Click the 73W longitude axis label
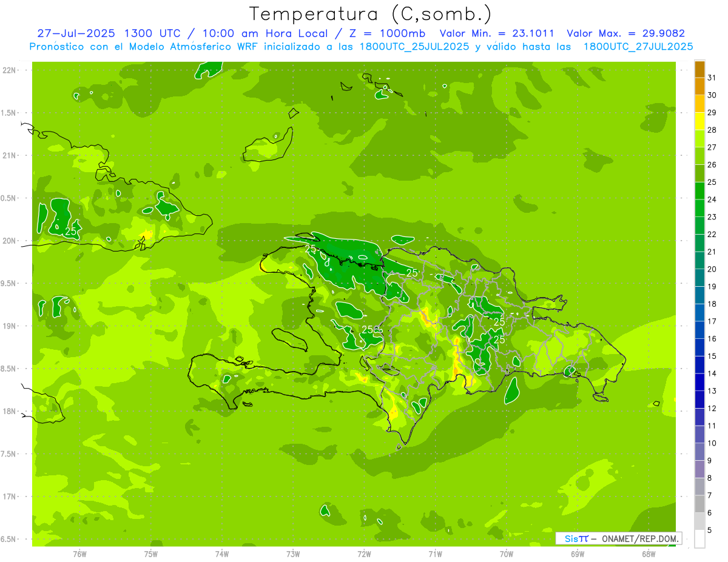The image size is (728, 562). [293, 554]
